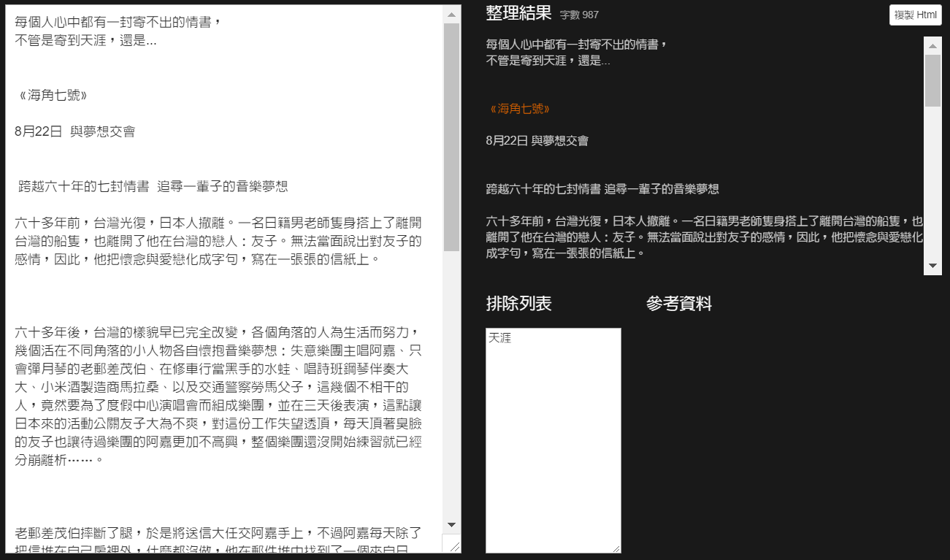Image resolution: width=950 pixels, height=560 pixels.
Task: Click 8月22日 與夢想交會 in results panel
Action: click(537, 141)
